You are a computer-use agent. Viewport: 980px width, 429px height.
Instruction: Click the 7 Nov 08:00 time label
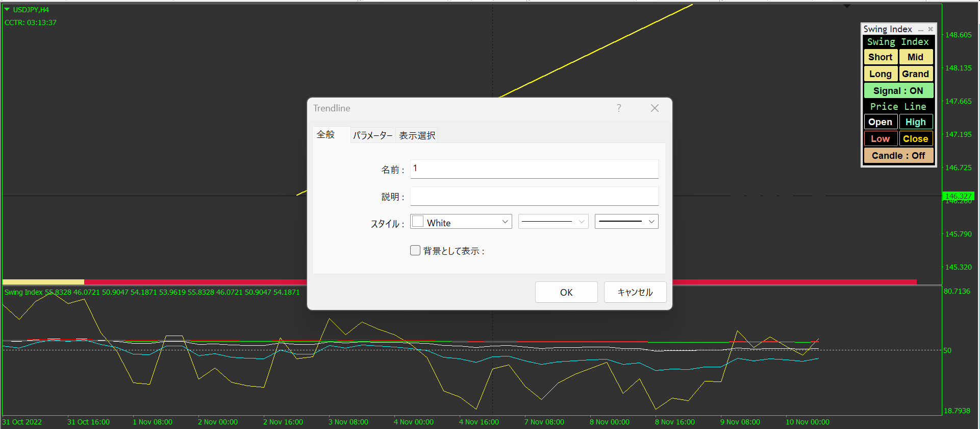544,422
